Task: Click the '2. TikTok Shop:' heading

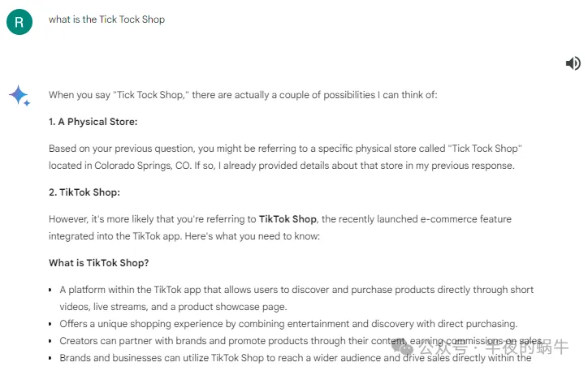Action: [x=84, y=192]
